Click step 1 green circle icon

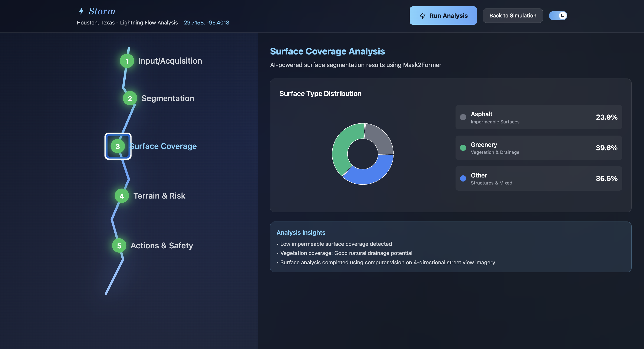tap(127, 61)
